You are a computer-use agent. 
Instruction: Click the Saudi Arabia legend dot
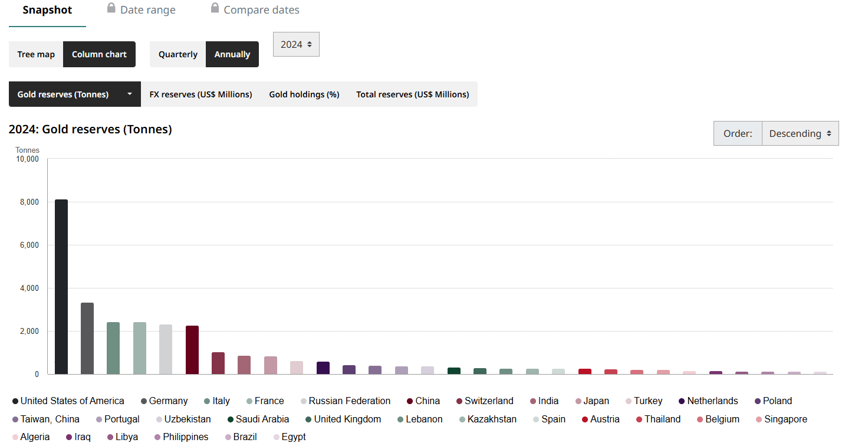pos(231,419)
